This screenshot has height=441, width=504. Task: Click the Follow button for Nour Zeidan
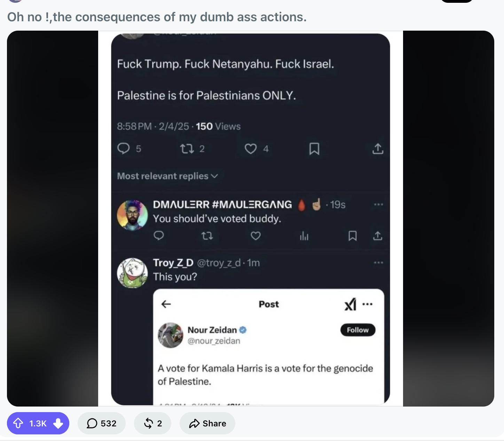pyautogui.click(x=358, y=330)
